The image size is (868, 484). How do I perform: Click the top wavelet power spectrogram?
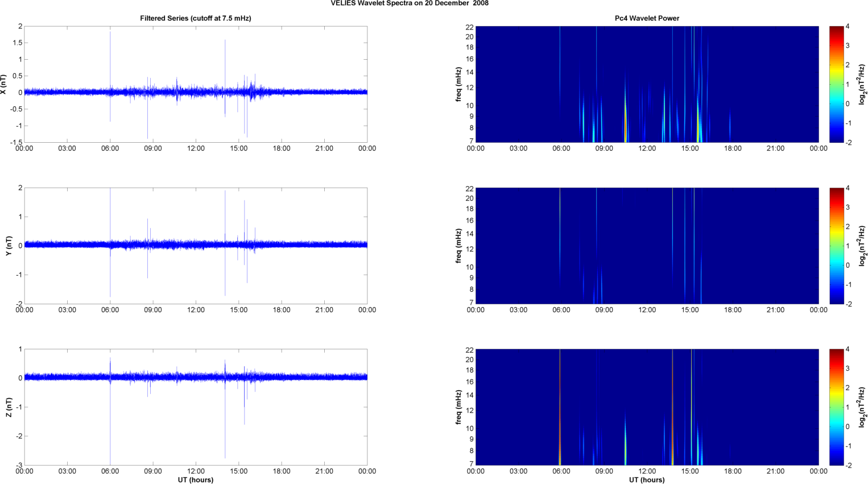pos(647,84)
